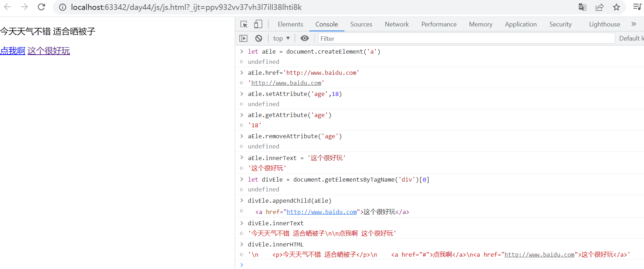View site information icon in address bar
This screenshot has width=644, height=269.
(62, 7)
